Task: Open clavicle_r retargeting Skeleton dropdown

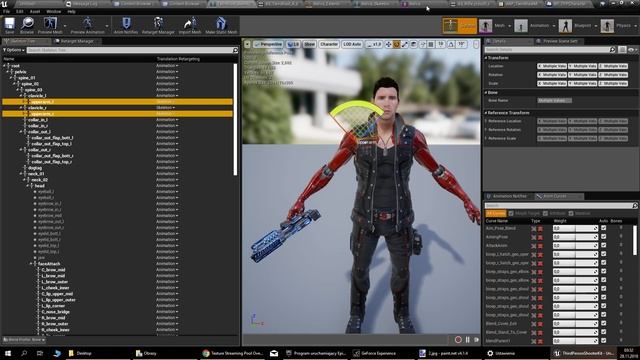Action: (166, 107)
